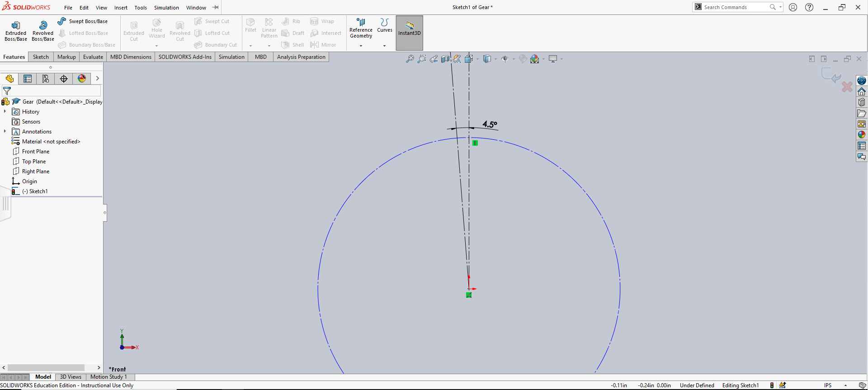
Task: Click the Extruded Boss/Base tool
Action: click(x=16, y=31)
